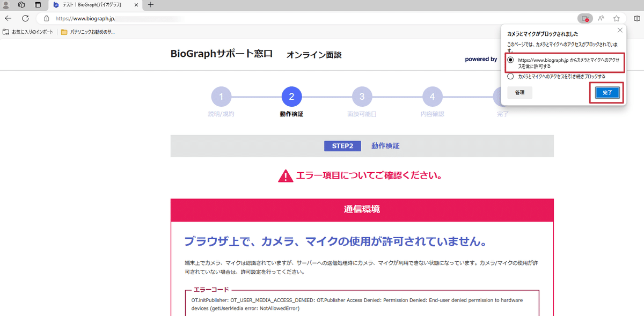Click the BioGraphサポート窓口 header title
The height and width of the screenshot is (316, 644).
[x=222, y=54]
